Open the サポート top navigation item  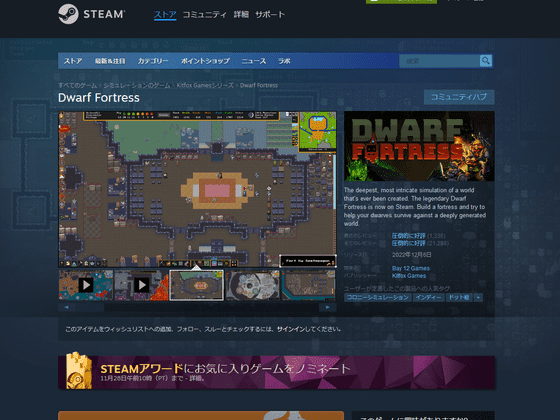click(x=270, y=15)
